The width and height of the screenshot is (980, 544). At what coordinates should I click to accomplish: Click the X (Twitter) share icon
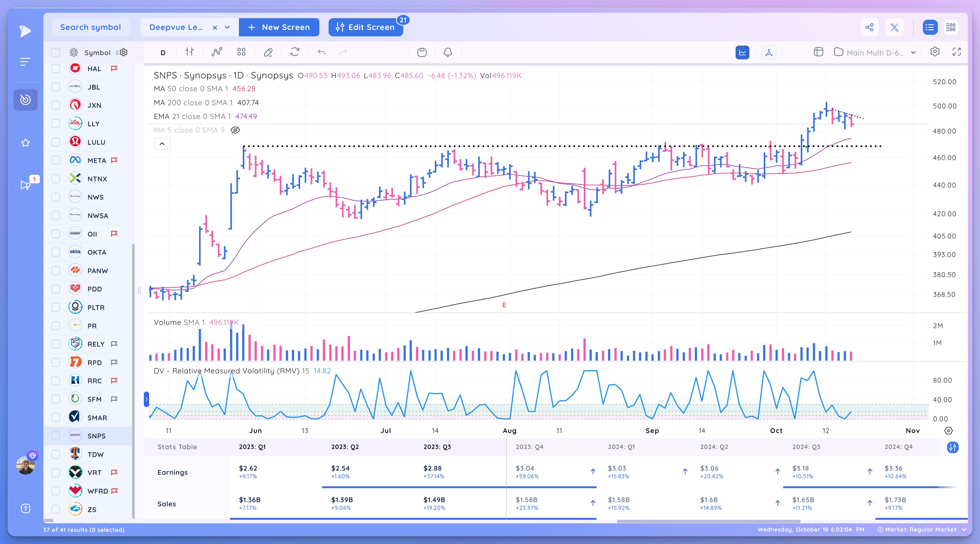coord(895,27)
